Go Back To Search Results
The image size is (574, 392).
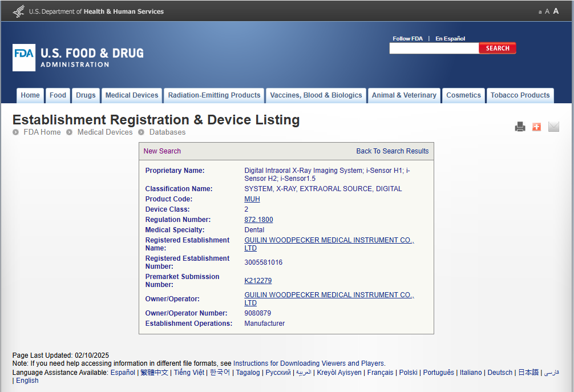pyautogui.click(x=392, y=151)
